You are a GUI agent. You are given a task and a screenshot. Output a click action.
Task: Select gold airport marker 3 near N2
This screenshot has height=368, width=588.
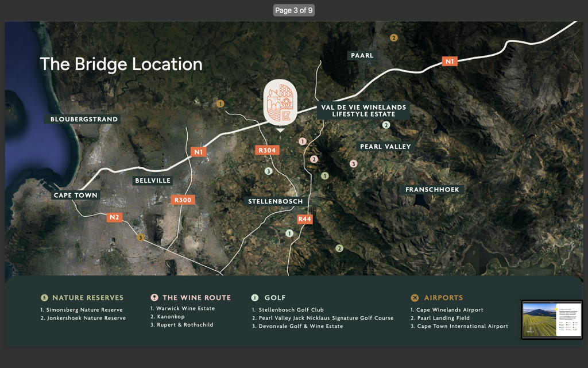pos(140,237)
